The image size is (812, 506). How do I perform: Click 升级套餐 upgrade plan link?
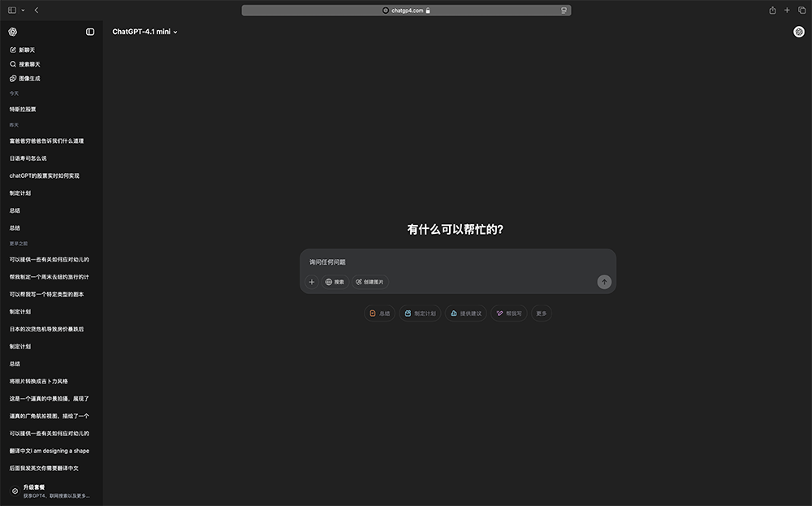click(34, 487)
